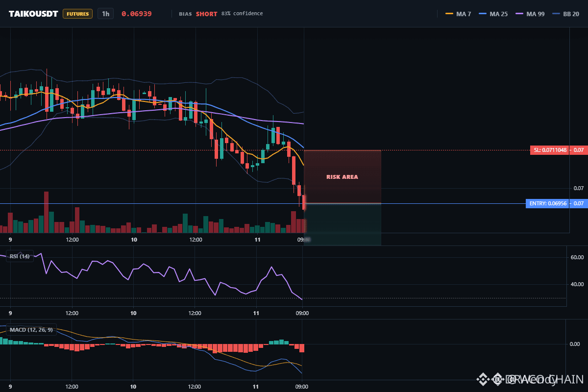Click the RSI (14) indicator label
588x392 pixels.
(20, 256)
